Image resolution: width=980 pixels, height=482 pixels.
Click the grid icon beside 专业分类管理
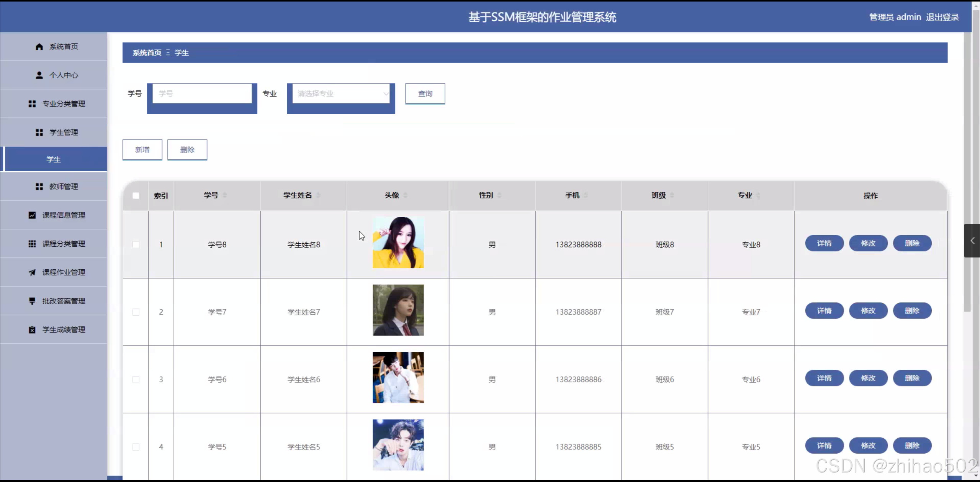(x=32, y=104)
